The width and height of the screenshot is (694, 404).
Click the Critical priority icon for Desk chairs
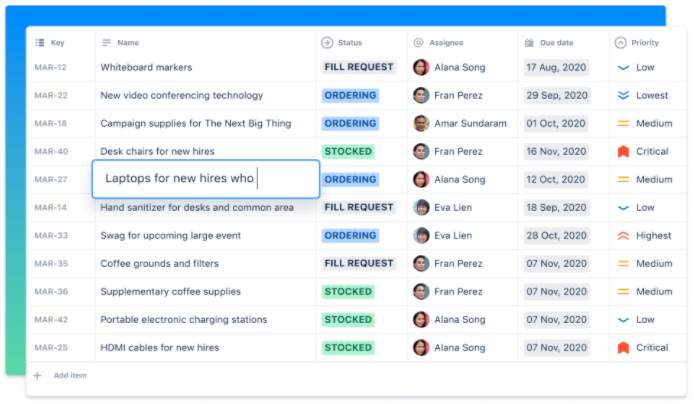tap(623, 152)
